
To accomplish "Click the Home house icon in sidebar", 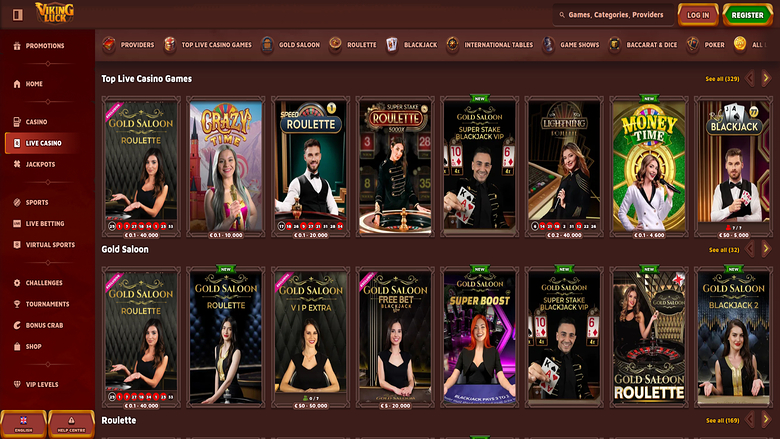I will pyautogui.click(x=17, y=84).
